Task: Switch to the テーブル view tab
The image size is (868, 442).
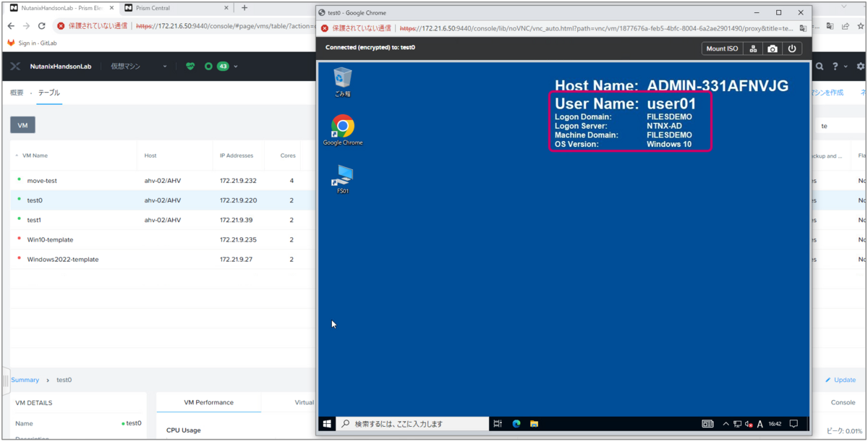Action: (x=49, y=93)
